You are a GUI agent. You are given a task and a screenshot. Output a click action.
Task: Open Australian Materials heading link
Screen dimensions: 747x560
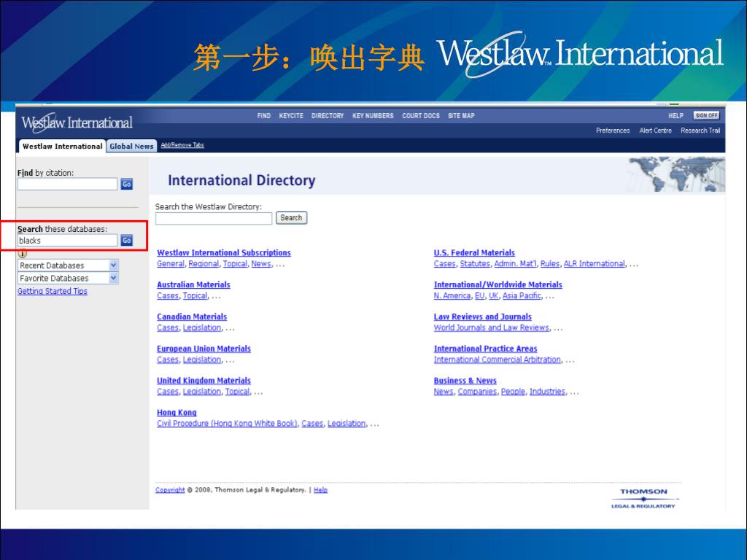click(193, 285)
